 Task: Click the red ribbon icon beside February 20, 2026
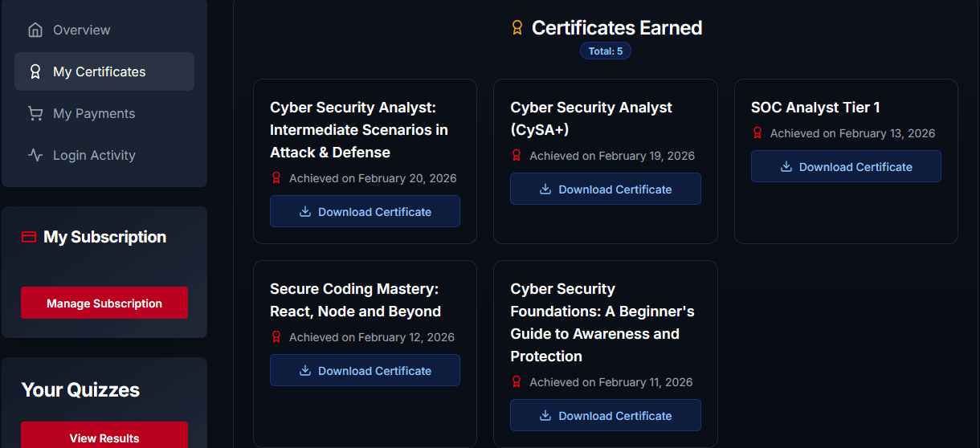[x=276, y=178]
